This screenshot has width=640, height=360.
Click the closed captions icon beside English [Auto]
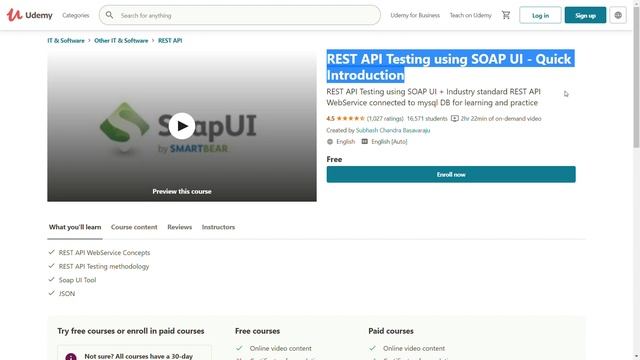click(364, 141)
